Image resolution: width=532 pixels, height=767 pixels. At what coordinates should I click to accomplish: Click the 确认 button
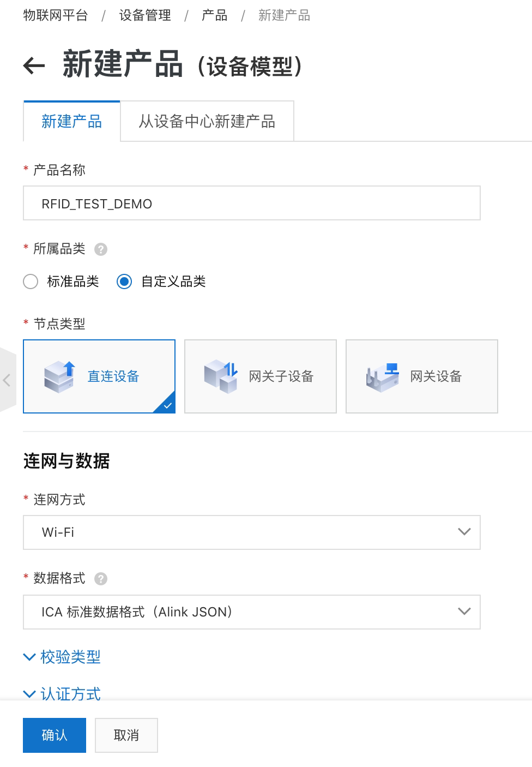tap(55, 735)
